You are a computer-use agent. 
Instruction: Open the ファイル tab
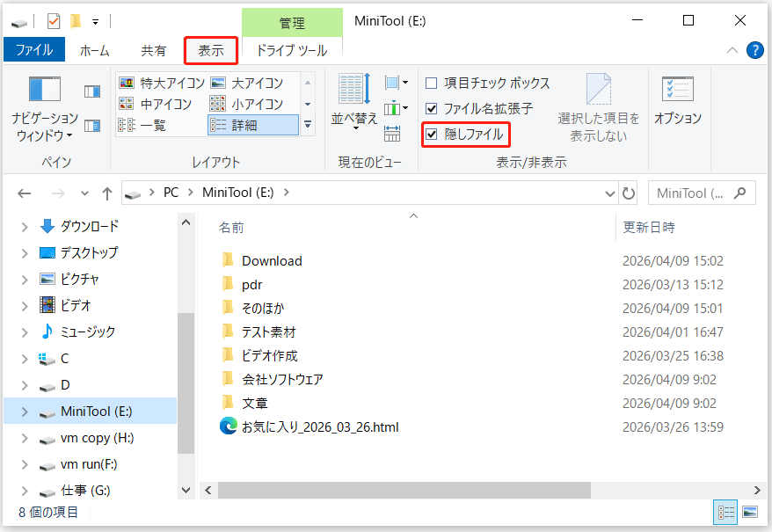(34, 50)
